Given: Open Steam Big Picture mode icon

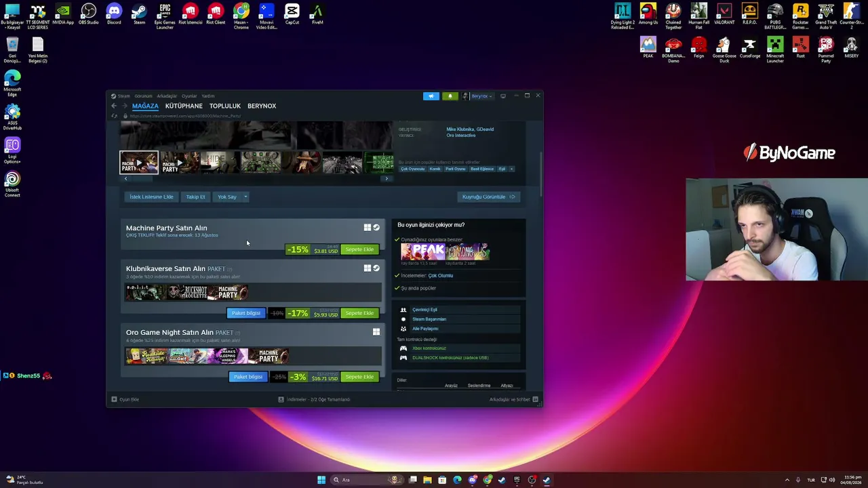Looking at the screenshot, I should [502, 96].
